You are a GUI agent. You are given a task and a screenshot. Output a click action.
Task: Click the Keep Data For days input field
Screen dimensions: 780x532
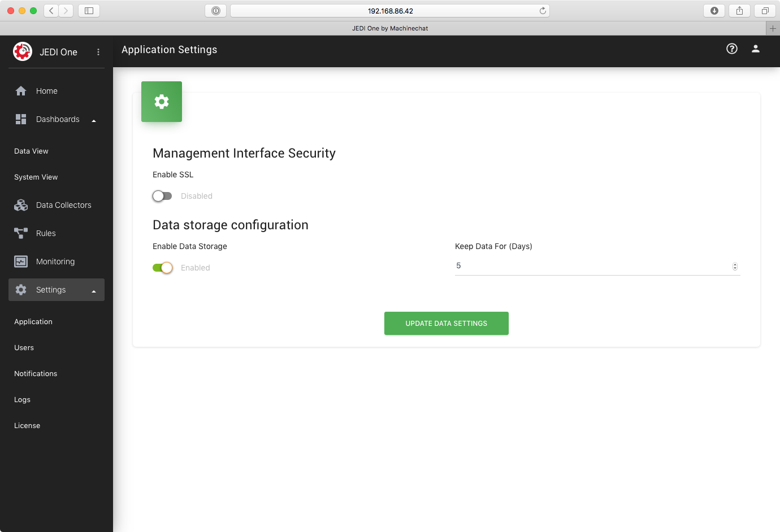pyautogui.click(x=565, y=265)
